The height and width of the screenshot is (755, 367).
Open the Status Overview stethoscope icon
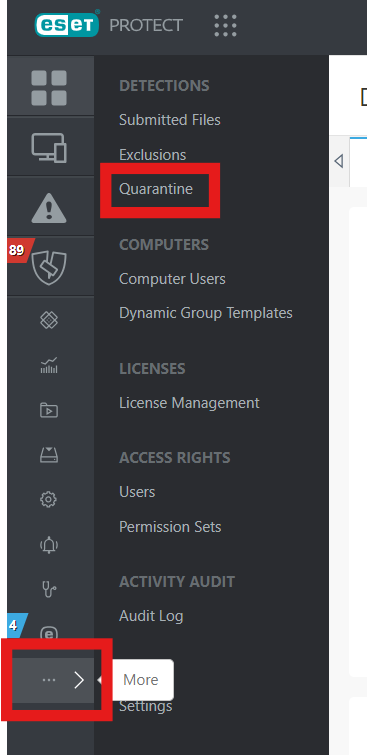[x=49, y=589]
